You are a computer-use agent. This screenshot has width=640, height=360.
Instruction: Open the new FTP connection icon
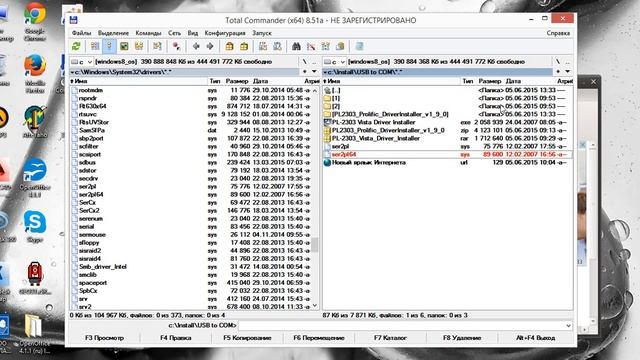[x=277, y=46]
